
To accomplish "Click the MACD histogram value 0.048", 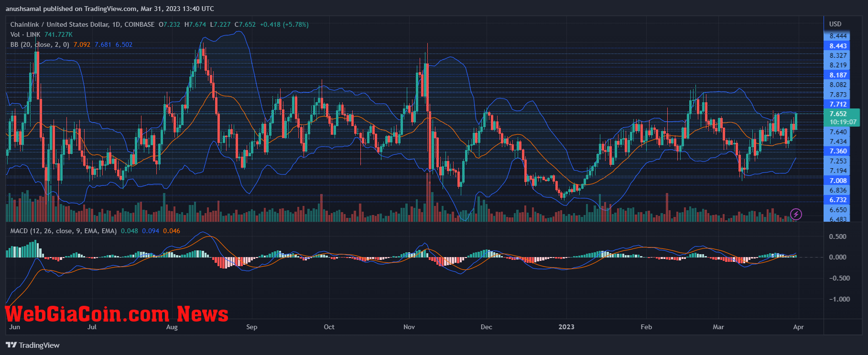I will (130, 231).
